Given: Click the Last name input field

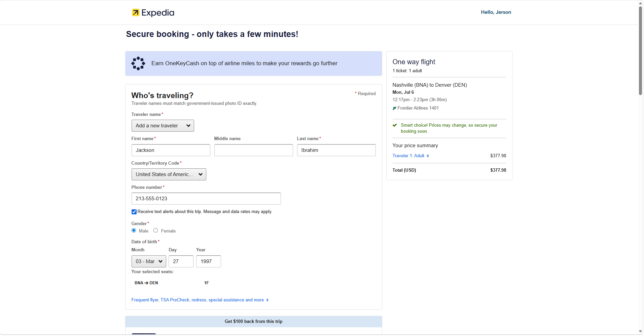Looking at the screenshot, I should pos(336,150).
